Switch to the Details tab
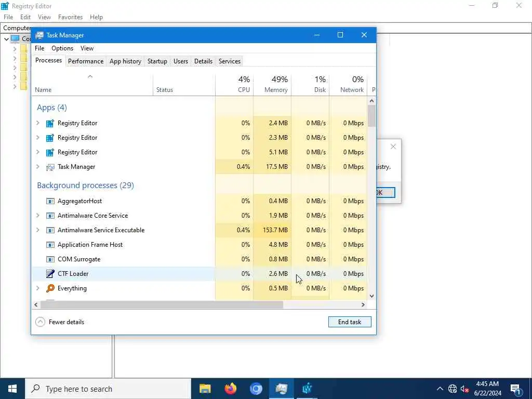 click(x=203, y=61)
